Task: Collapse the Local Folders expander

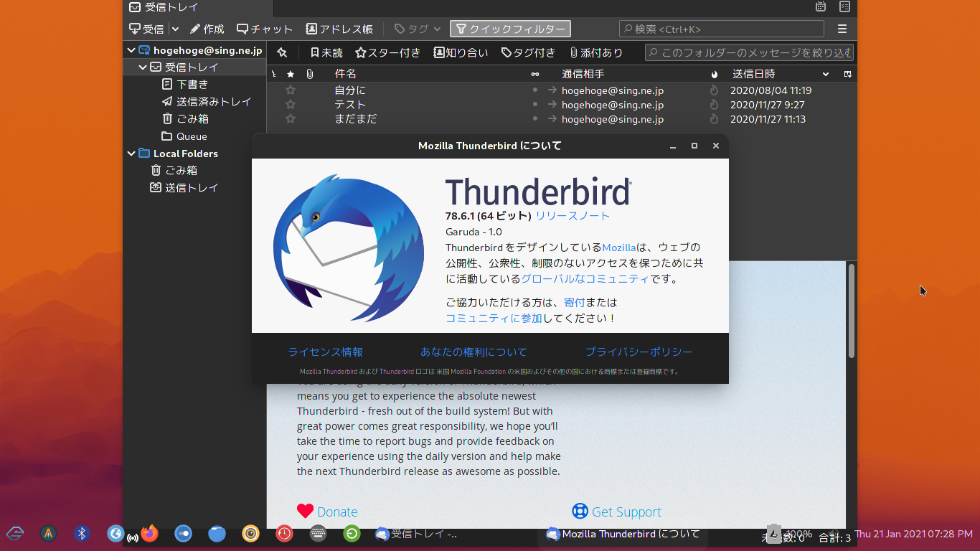Action: tap(131, 154)
